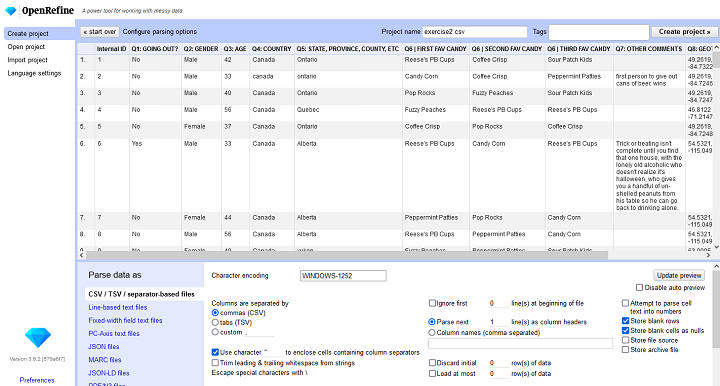Screen dimensions: 720x386
Task: Select Parse next lines as column headers
Action: [432, 322]
